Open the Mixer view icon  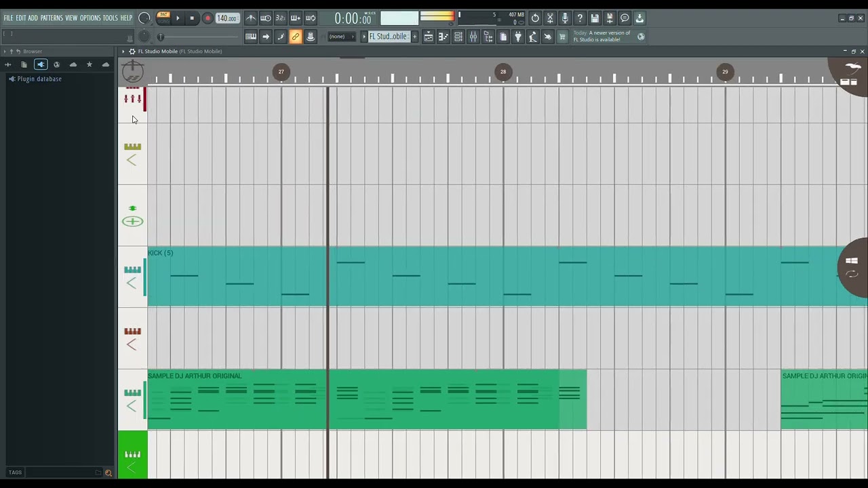pyautogui.click(x=473, y=37)
